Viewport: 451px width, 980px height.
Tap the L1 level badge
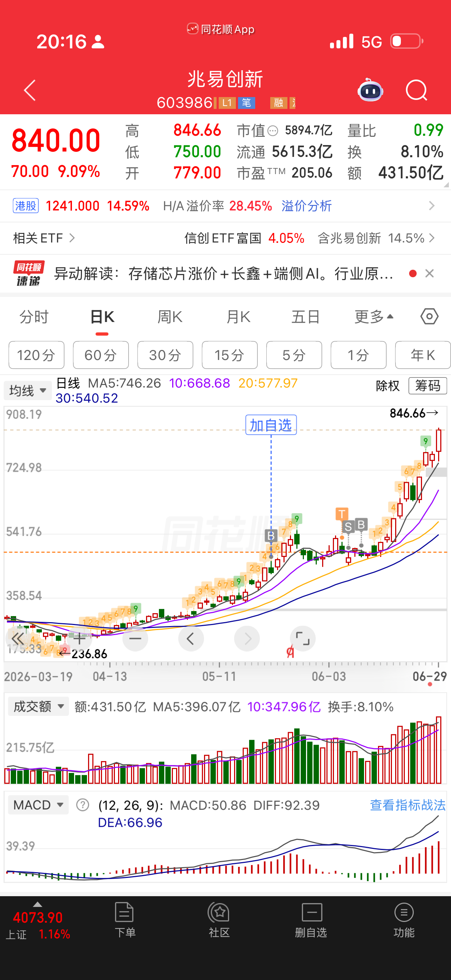[x=227, y=103]
